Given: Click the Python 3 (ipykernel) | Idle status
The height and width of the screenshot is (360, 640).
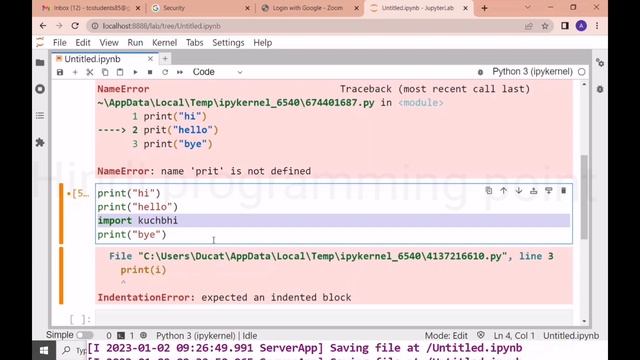Looking at the screenshot, I should [207, 336].
